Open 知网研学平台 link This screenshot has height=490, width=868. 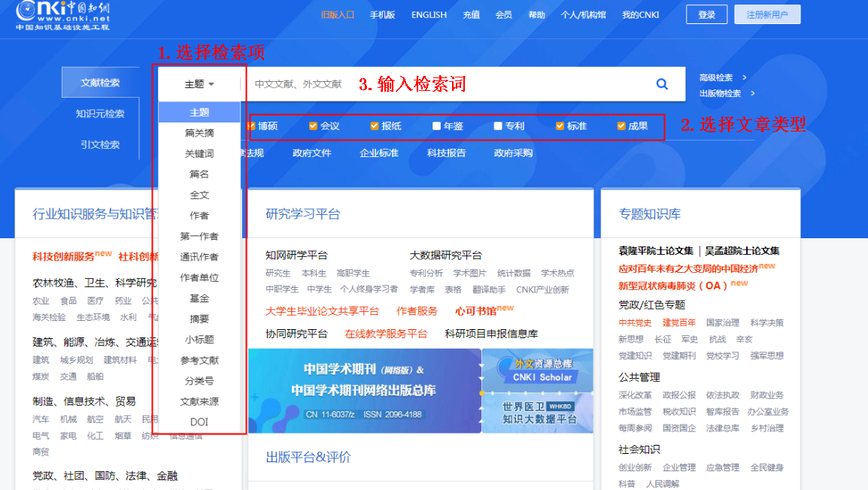coord(296,255)
